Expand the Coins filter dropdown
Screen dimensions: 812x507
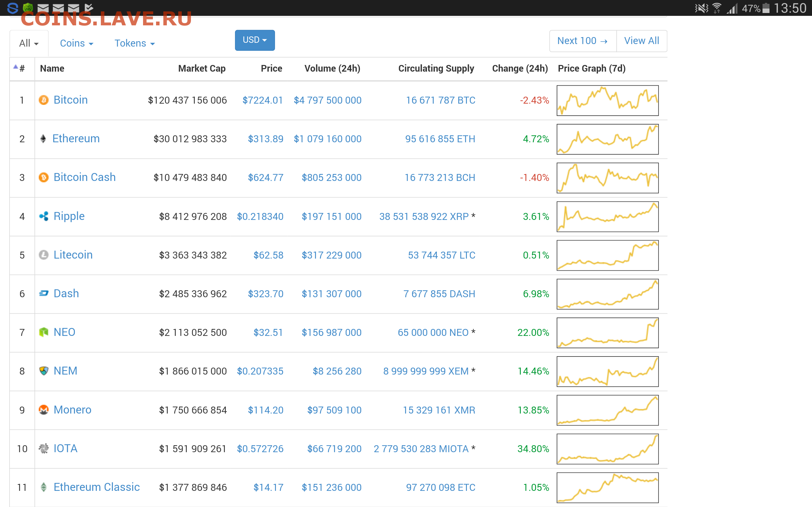76,43
